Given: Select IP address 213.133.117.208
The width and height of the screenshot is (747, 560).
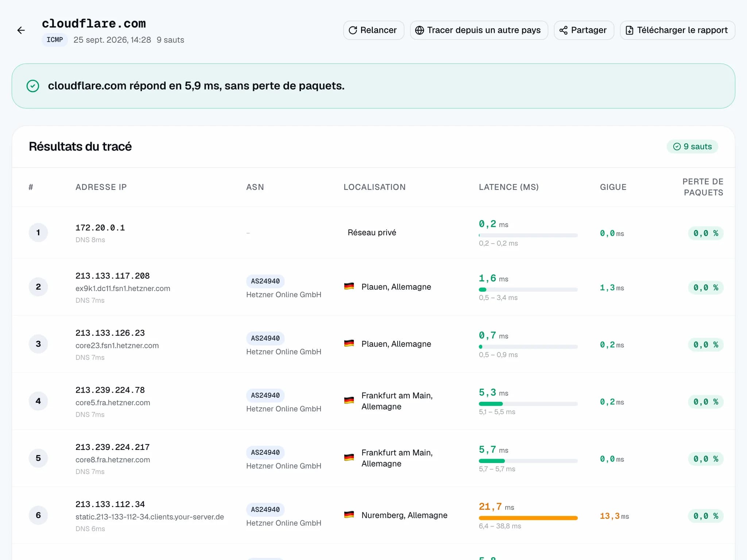Looking at the screenshot, I should pyautogui.click(x=112, y=276).
